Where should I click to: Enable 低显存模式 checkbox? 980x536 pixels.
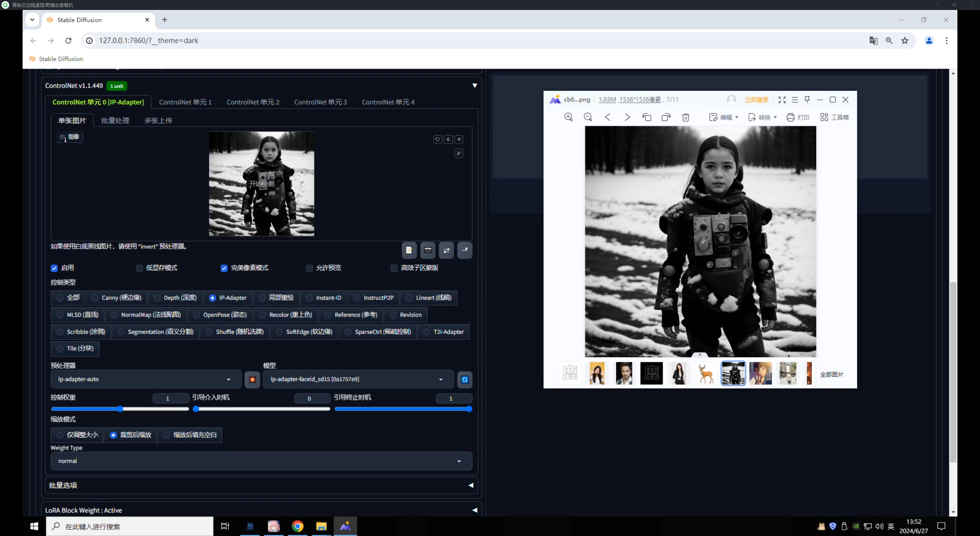coord(139,268)
